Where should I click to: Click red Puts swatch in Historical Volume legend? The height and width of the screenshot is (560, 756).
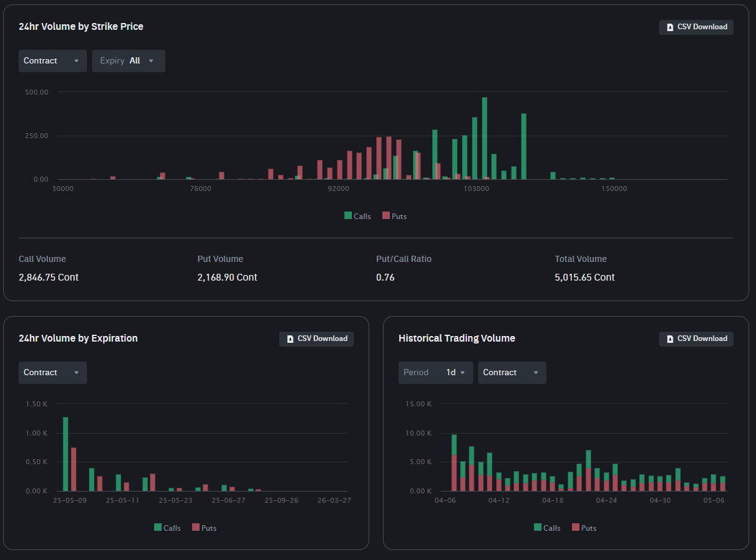(576, 528)
